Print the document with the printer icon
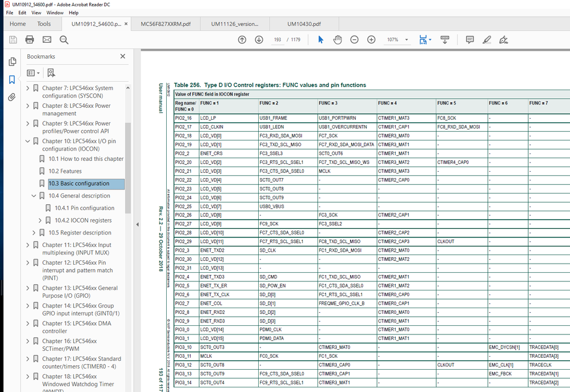The image size is (570, 392). [x=30, y=39]
